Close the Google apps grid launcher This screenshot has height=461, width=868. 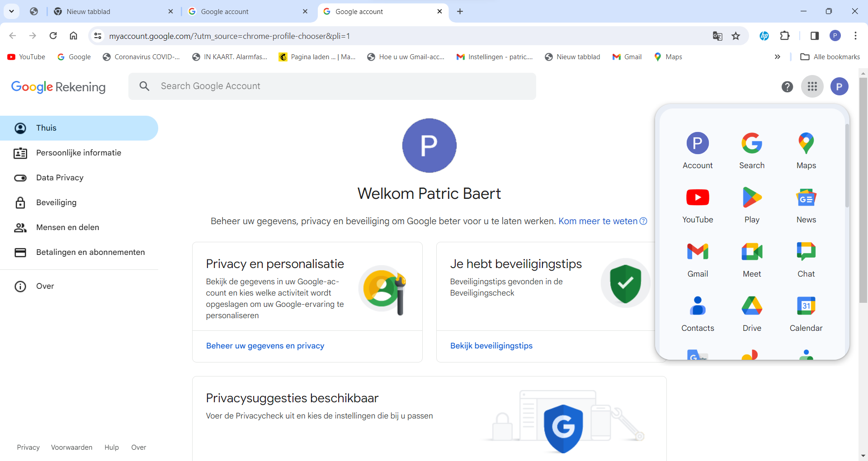click(812, 86)
